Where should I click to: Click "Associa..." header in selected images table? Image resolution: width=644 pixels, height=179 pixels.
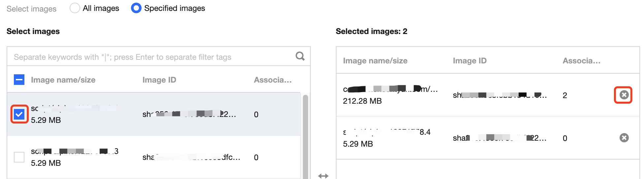[x=581, y=61]
